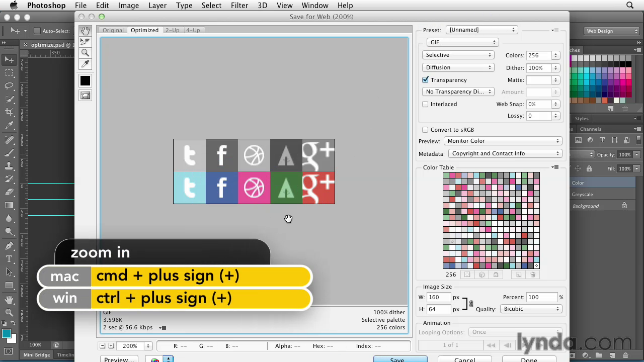Click the Preview... button

119,359
